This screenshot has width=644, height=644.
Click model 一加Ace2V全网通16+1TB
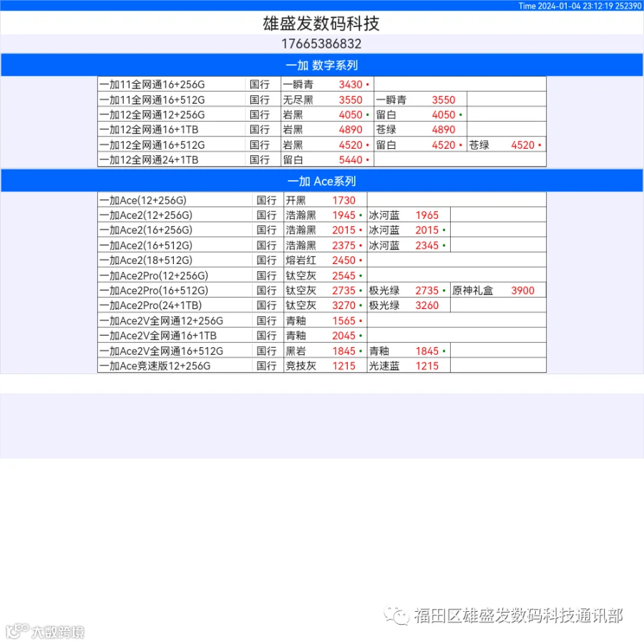click(x=157, y=336)
